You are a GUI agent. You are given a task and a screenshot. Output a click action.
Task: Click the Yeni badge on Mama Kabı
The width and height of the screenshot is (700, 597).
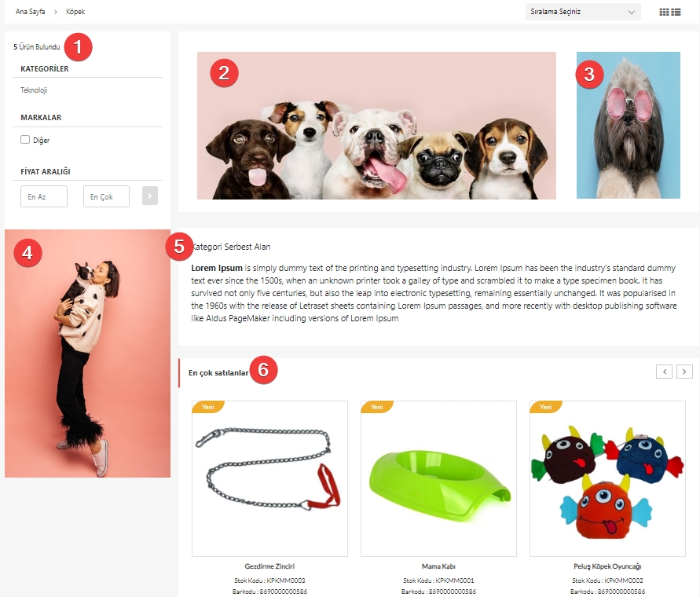coord(377,407)
